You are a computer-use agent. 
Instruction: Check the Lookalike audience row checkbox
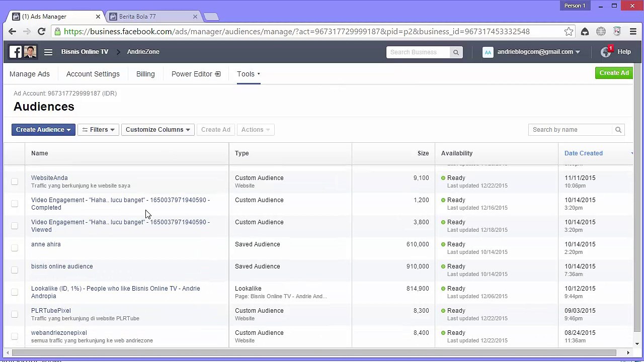coord(15,292)
